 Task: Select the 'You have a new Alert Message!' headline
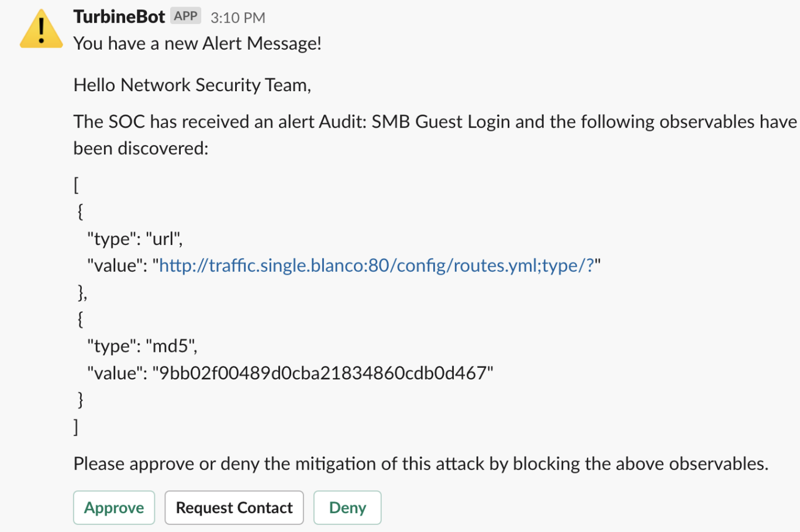(x=197, y=43)
